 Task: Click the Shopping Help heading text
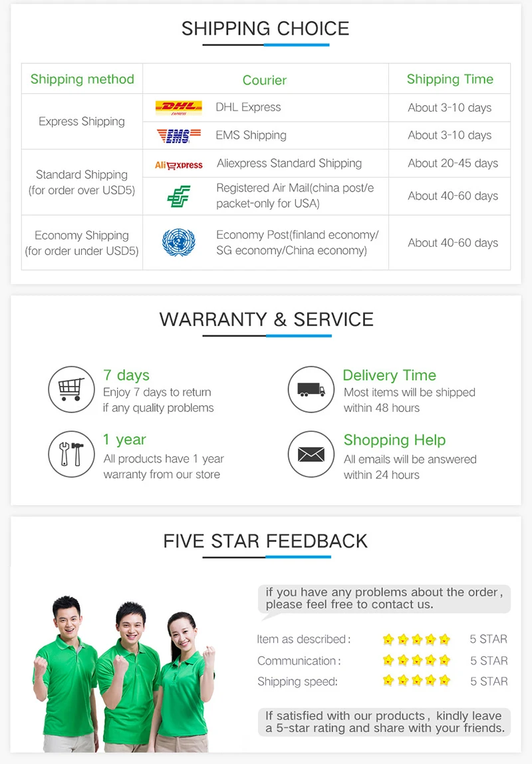click(395, 440)
